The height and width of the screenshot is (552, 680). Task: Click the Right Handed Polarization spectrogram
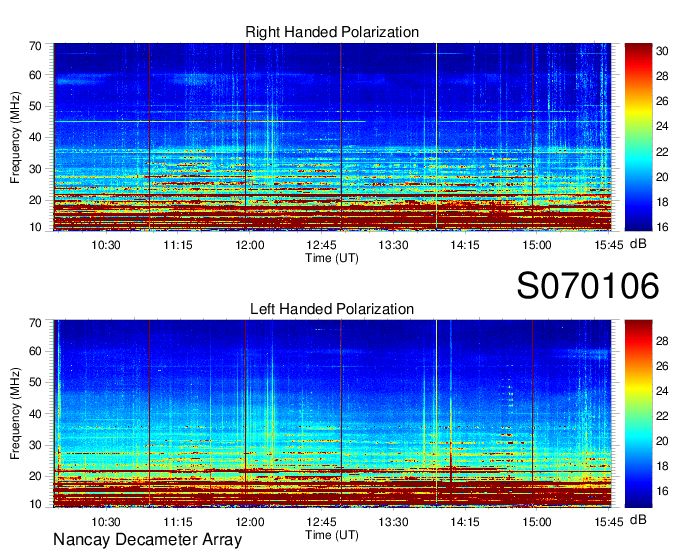point(332,137)
